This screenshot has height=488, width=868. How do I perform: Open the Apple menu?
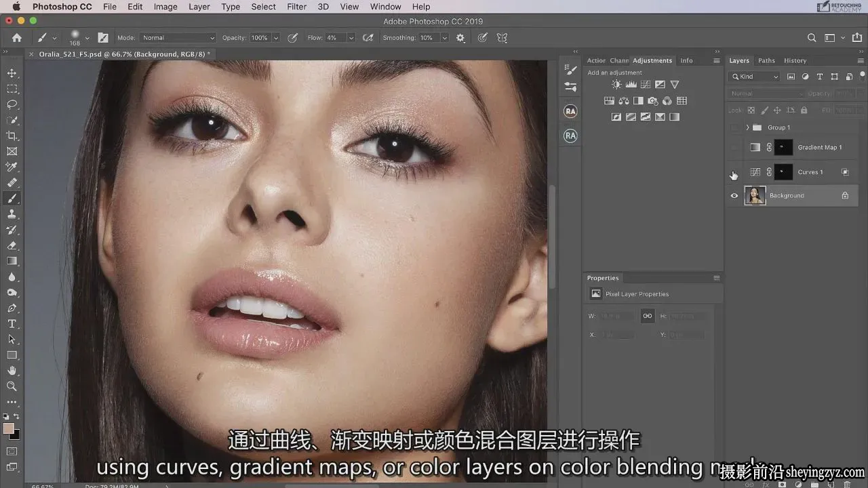point(16,7)
